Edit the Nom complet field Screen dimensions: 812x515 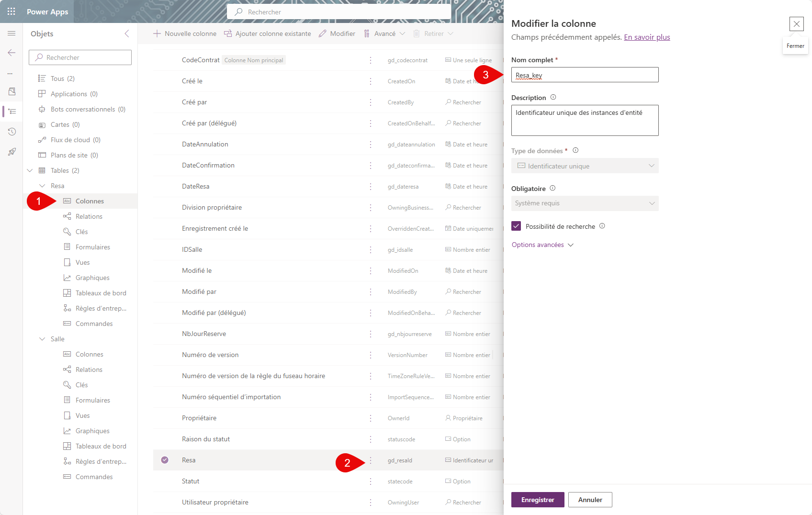[x=585, y=75]
